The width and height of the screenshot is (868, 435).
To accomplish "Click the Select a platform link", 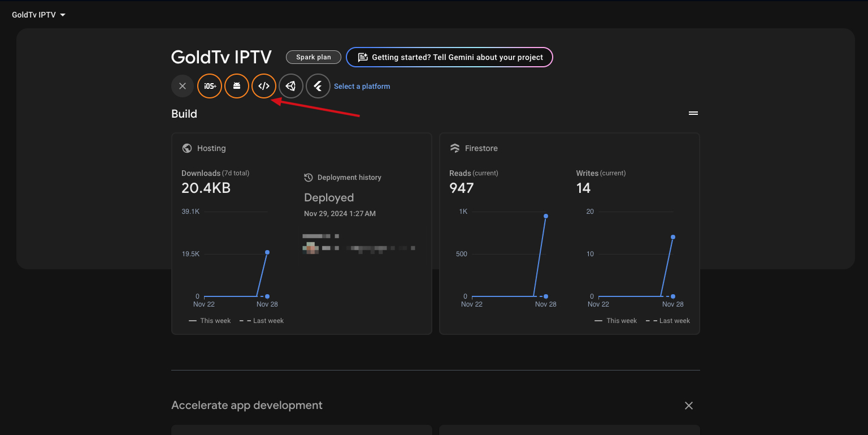I will tap(362, 87).
